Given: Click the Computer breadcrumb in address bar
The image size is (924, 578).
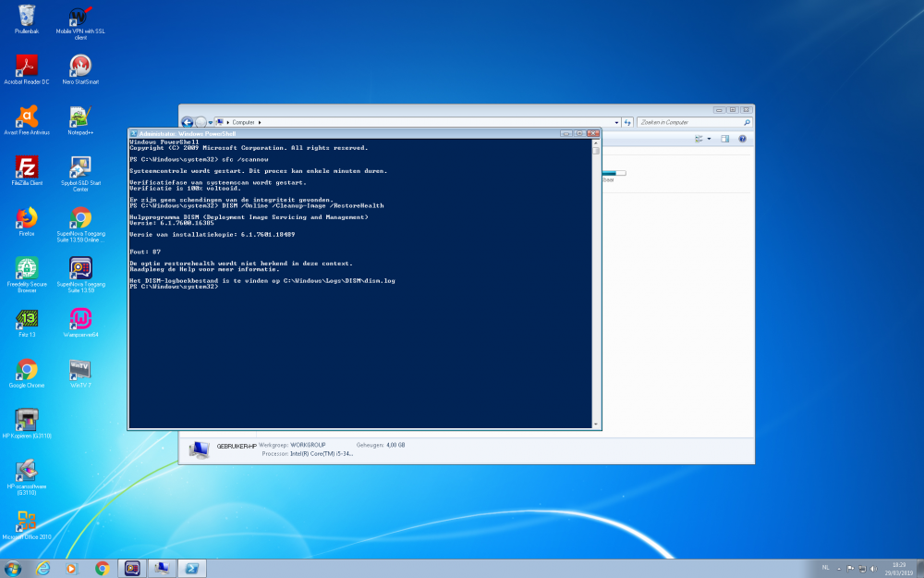Looking at the screenshot, I should [x=243, y=122].
